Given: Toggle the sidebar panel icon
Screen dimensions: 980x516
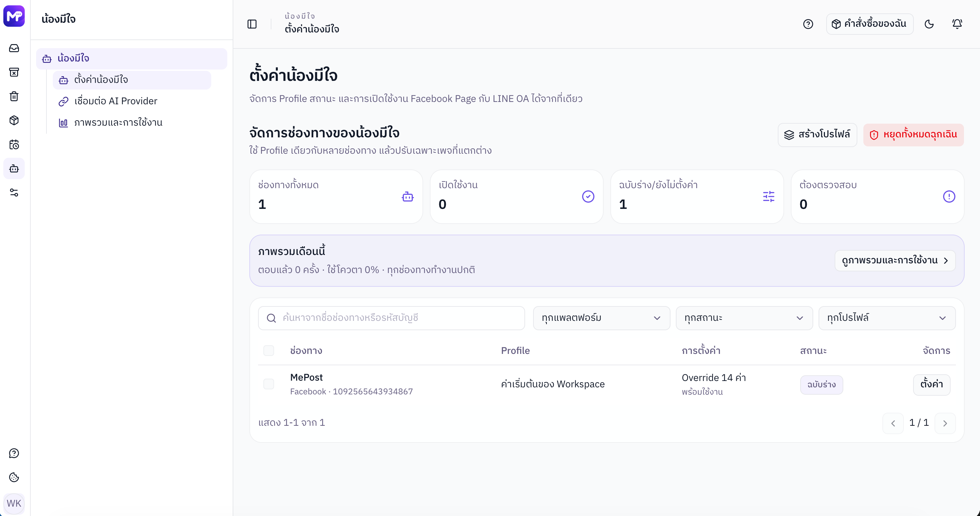Looking at the screenshot, I should pos(252,24).
